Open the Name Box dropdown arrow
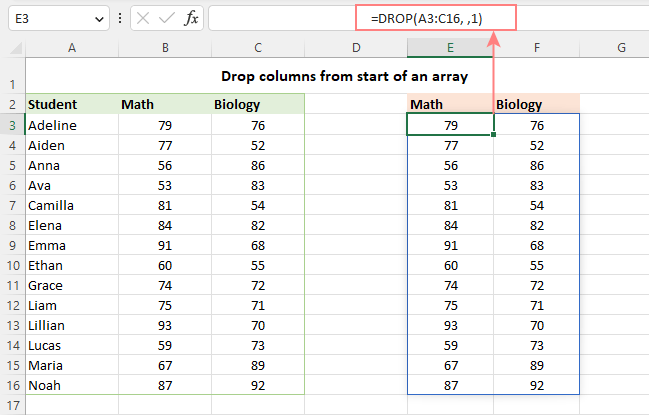This screenshot has width=649, height=415. point(99,19)
